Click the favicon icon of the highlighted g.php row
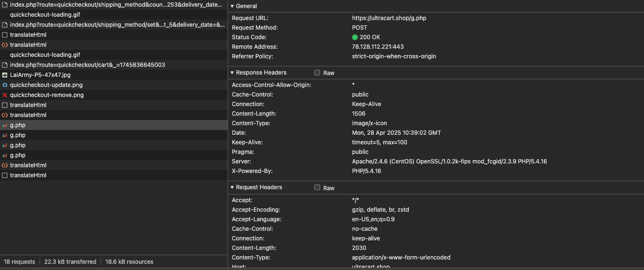 [5, 125]
